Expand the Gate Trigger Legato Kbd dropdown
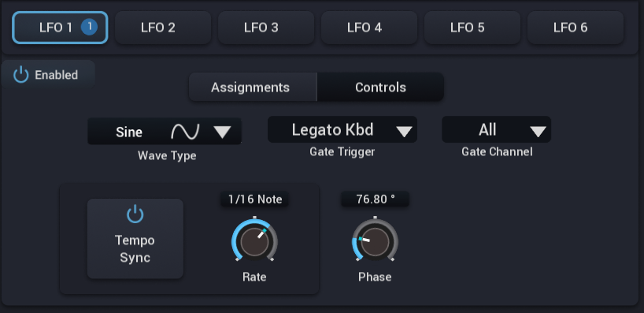 [342, 130]
